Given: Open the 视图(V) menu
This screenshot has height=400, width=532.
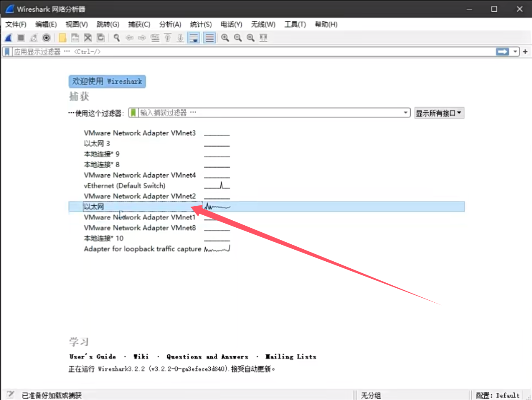Looking at the screenshot, I should (77, 24).
